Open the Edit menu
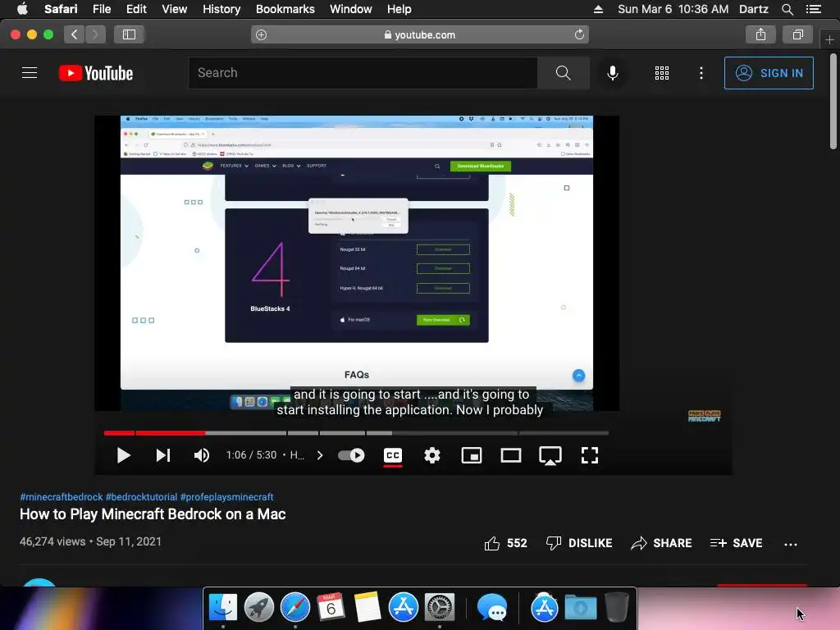The height and width of the screenshot is (630, 840). pyautogui.click(x=136, y=9)
